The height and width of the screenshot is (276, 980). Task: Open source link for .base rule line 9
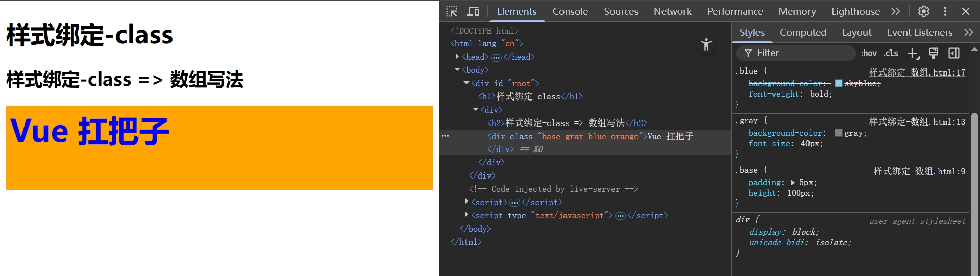tap(919, 171)
